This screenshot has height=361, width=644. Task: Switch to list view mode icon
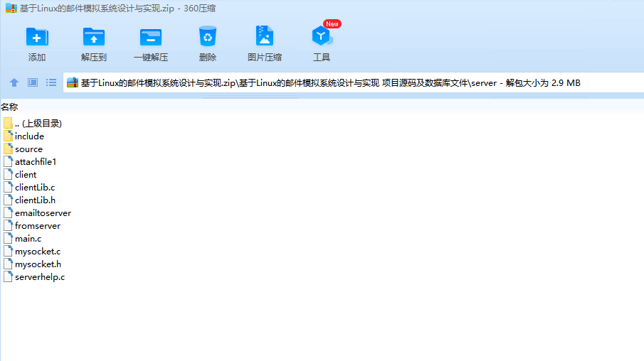(x=51, y=83)
